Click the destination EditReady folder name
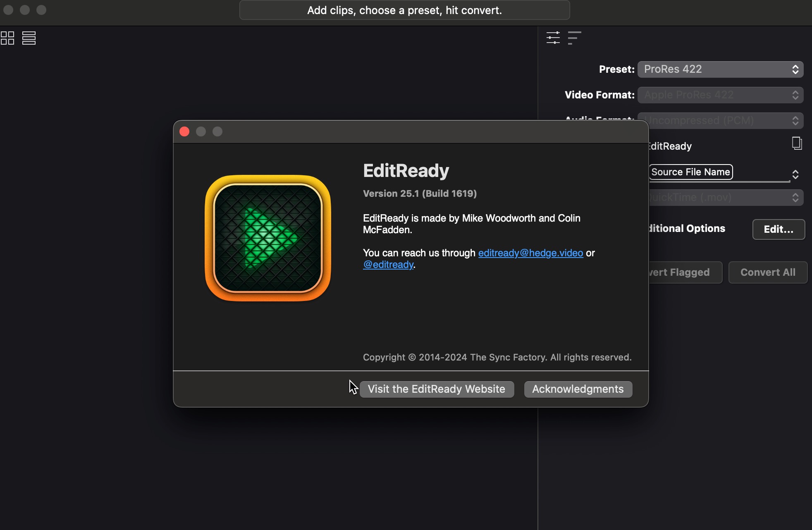This screenshot has height=530, width=812. coord(670,146)
